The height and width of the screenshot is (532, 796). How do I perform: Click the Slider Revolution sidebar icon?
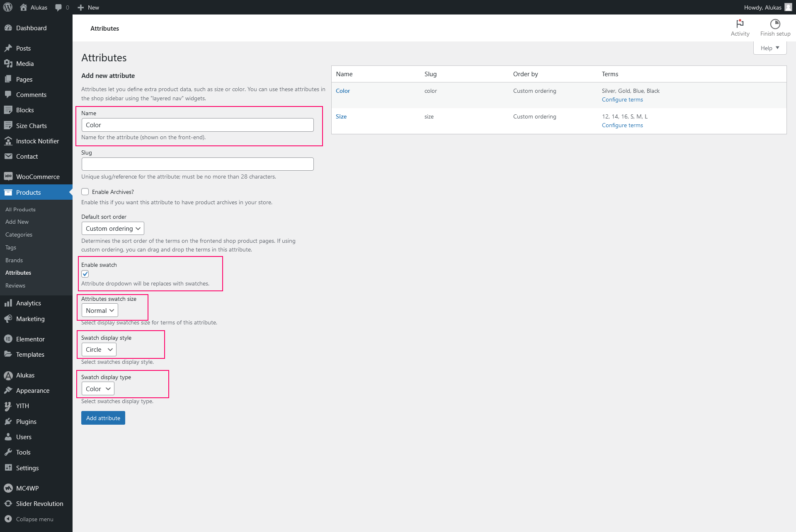pyautogui.click(x=8, y=503)
